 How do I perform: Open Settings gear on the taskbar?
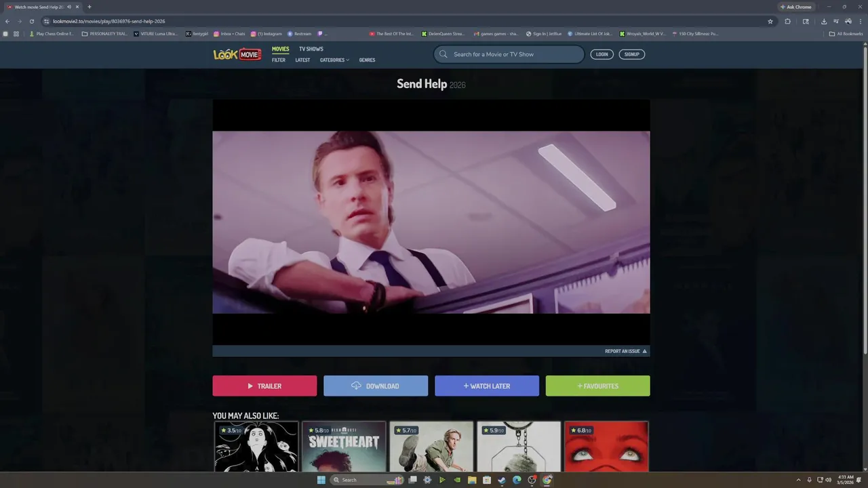pyautogui.click(x=427, y=480)
